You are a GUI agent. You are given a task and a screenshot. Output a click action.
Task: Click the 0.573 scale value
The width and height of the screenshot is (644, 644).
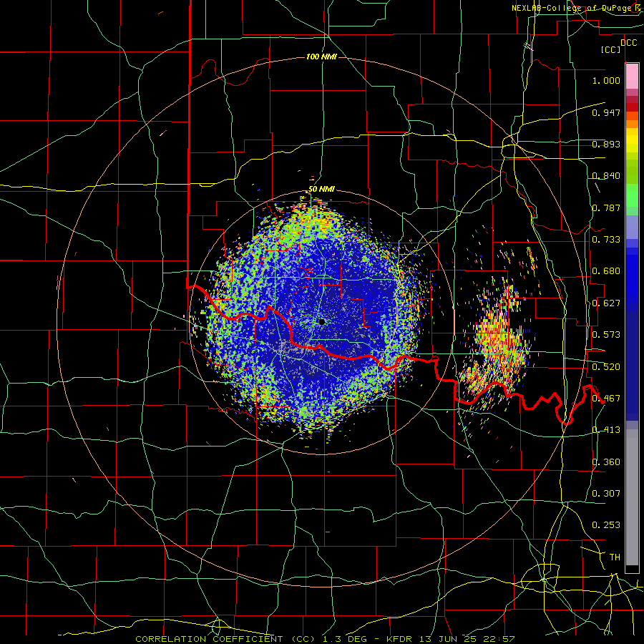tap(606, 334)
